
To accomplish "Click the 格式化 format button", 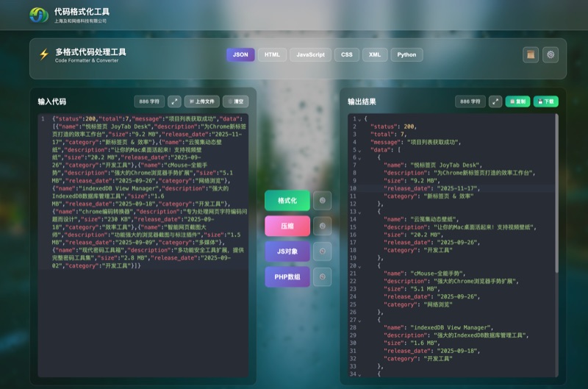I will click(287, 201).
